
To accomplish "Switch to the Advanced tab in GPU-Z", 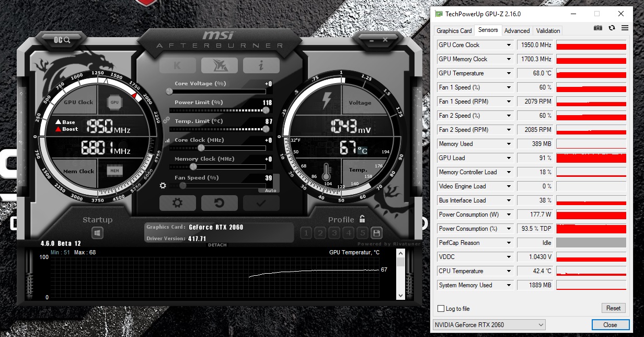I will 517,31.
